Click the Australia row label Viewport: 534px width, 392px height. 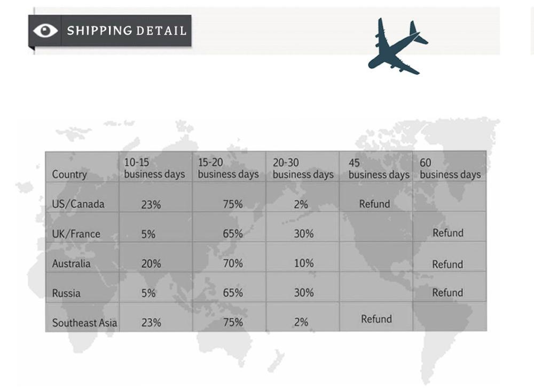pyautogui.click(x=71, y=263)
